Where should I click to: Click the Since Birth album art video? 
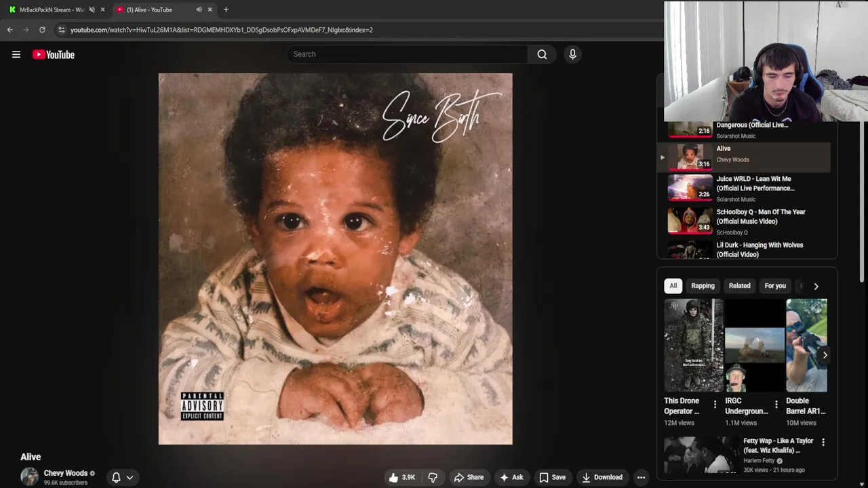click(x=335, y=259)
